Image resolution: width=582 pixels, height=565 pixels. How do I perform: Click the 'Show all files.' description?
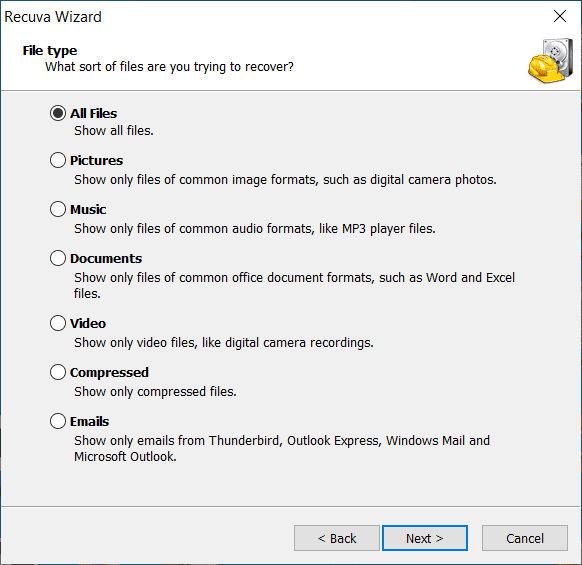click(x=114, y=131)
